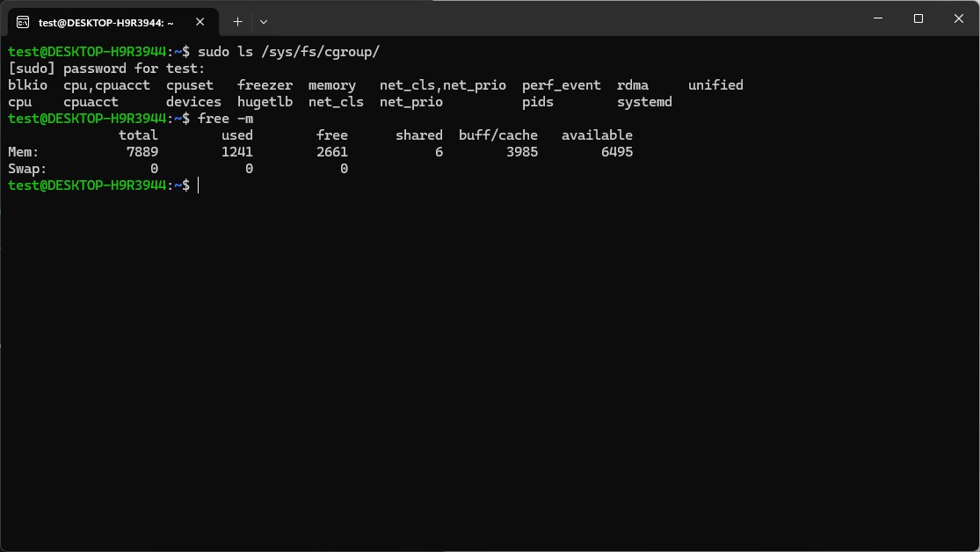980x552 pixels.
Task: Click the terminal icon in the tab
Action: click(x=24, y=22)
